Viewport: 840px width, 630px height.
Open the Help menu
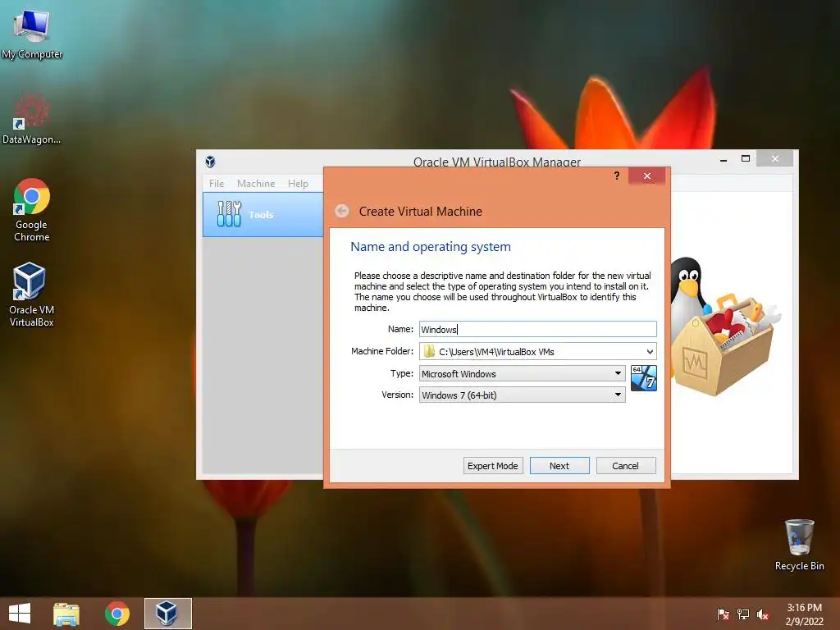(298, 183)
